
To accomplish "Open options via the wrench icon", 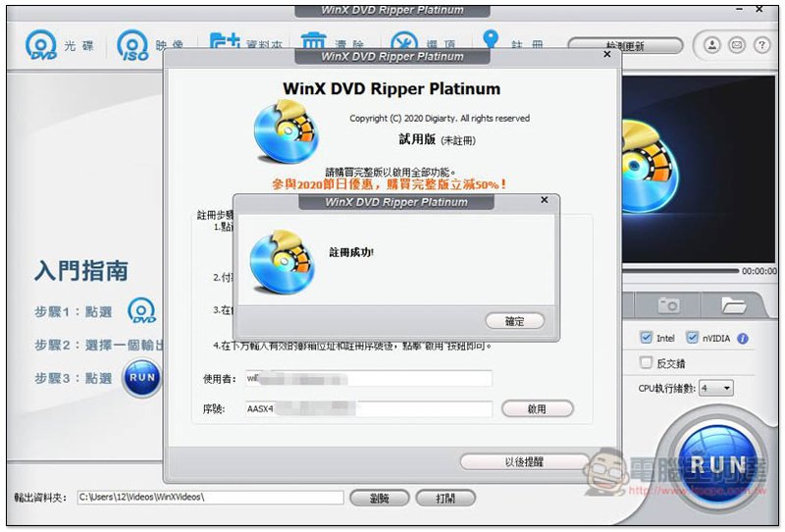I will [x=403, y=40].
